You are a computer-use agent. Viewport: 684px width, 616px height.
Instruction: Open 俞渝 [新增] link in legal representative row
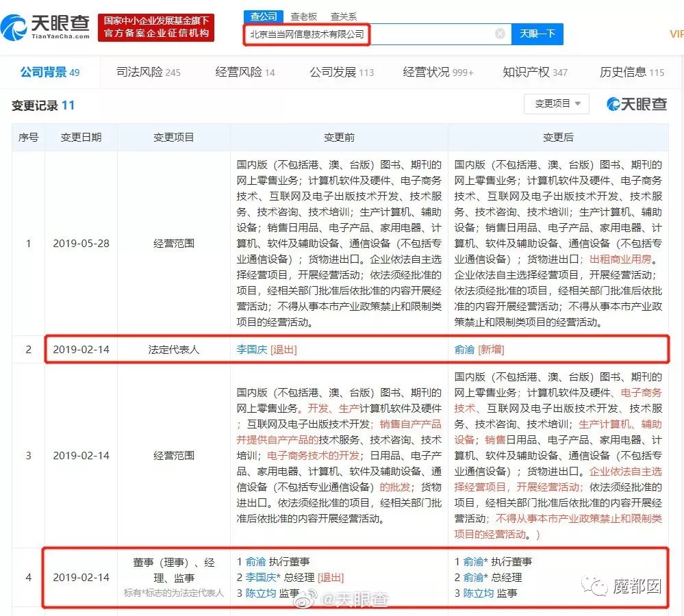464,349
